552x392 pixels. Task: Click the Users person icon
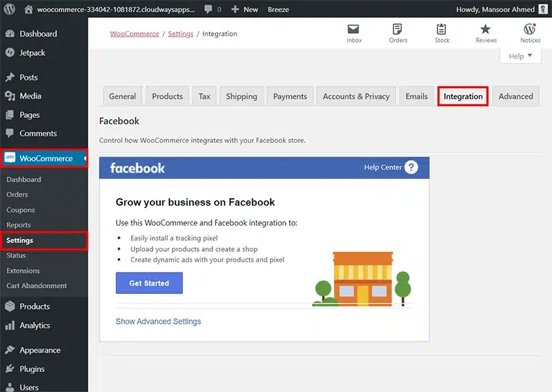click(x=10, y=387)
